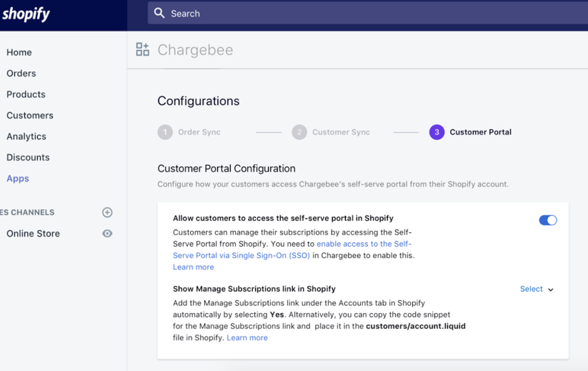588x371 pixels.
Task: Click Learn more under SSO description
Action: [x=193, y=267]
